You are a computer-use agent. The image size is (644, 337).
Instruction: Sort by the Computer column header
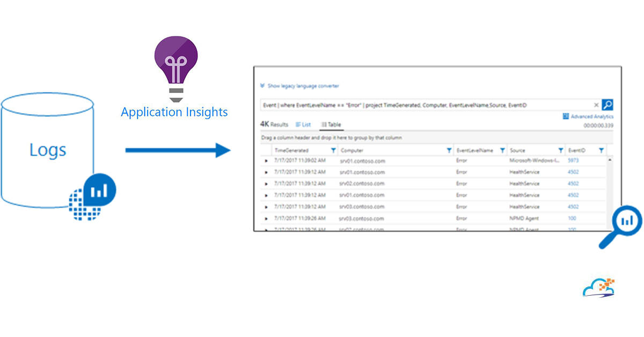click(x=352, y=151)
